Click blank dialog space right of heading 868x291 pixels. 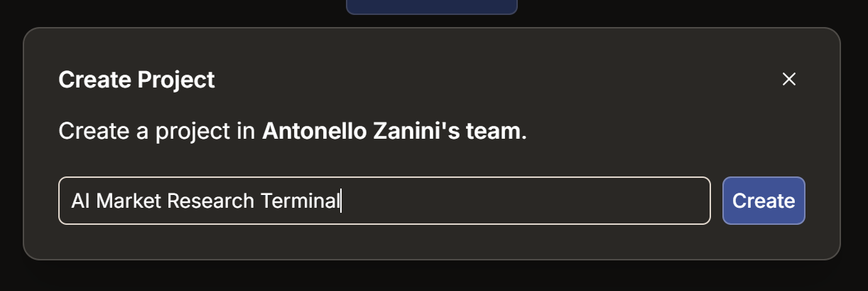pos(497,80)
